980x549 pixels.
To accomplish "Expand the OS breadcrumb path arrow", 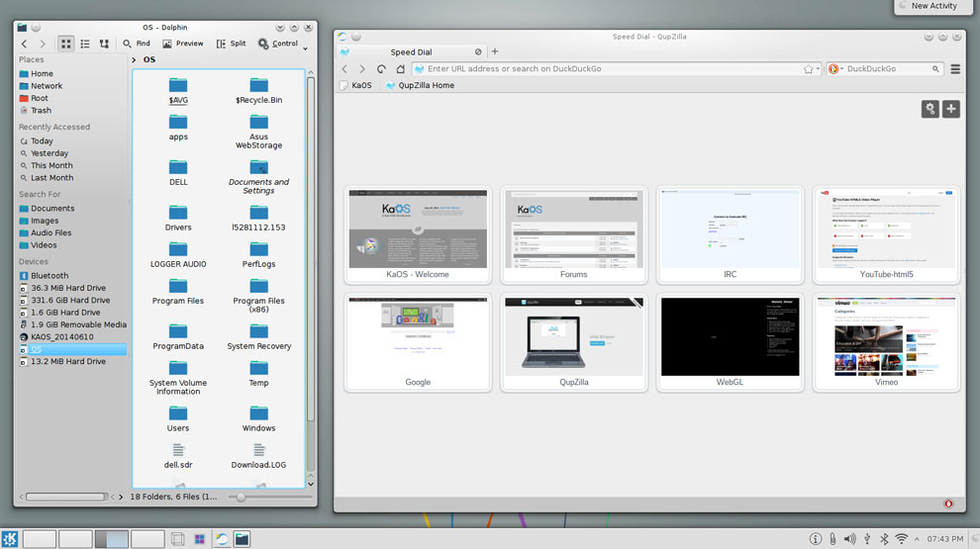I will point(134,60).
